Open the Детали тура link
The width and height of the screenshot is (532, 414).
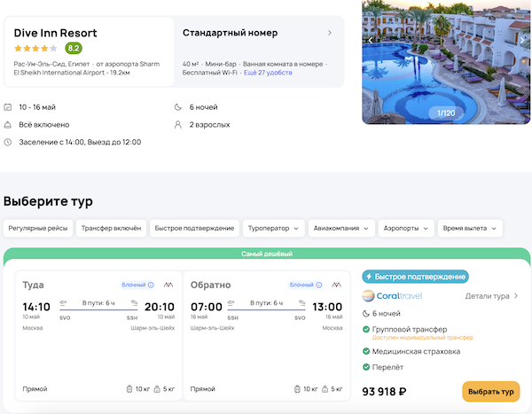click(492, 296)
